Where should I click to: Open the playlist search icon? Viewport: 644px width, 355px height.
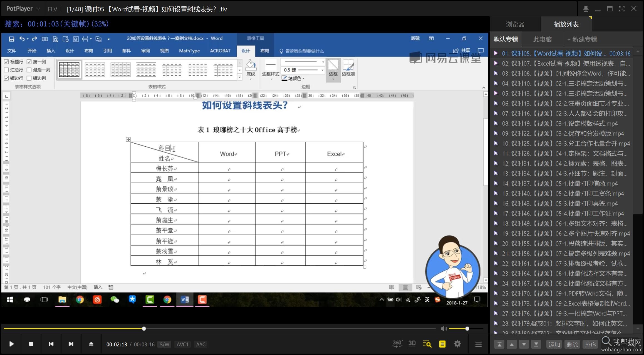(427, 344)
